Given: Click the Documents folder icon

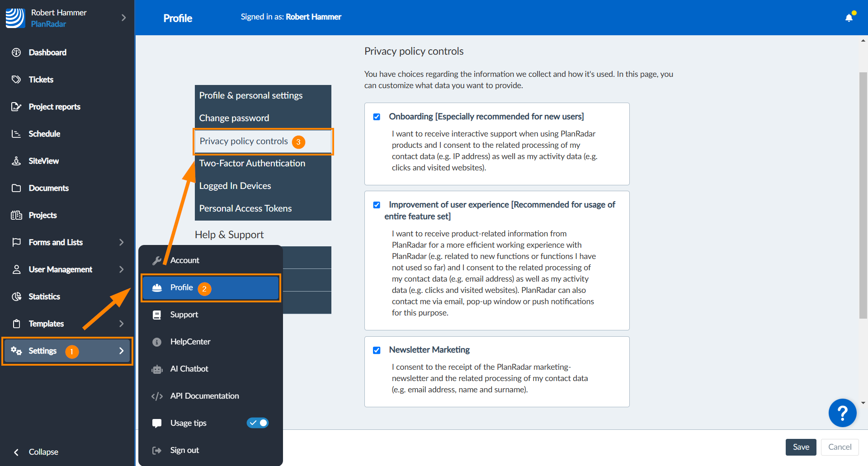Looking at the screenshot, I should (x=16, y=188).
